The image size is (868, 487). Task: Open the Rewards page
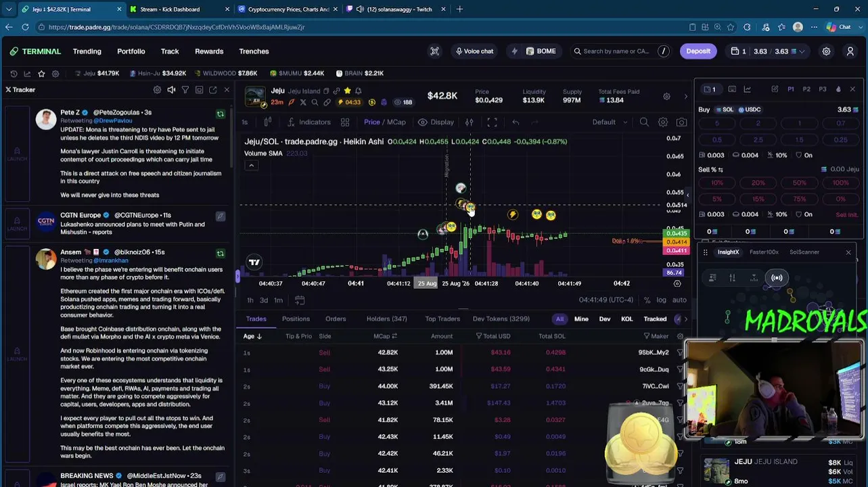coord(209,51)
